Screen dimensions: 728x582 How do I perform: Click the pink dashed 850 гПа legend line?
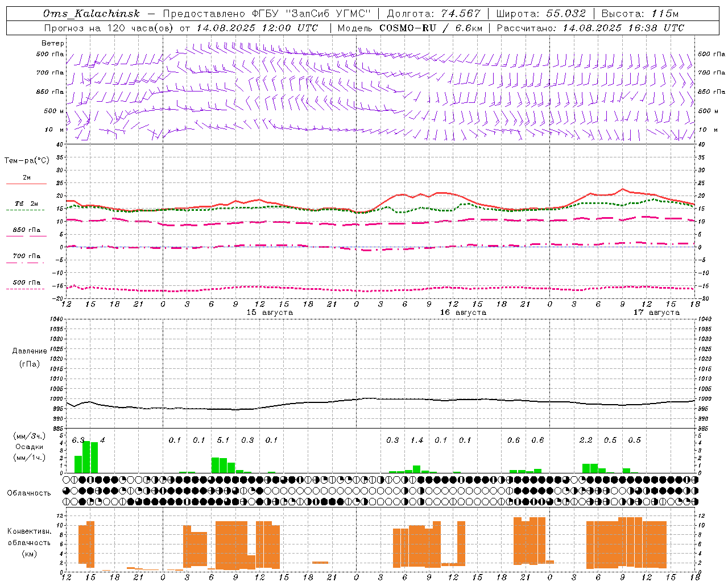(x=26, y=236)
